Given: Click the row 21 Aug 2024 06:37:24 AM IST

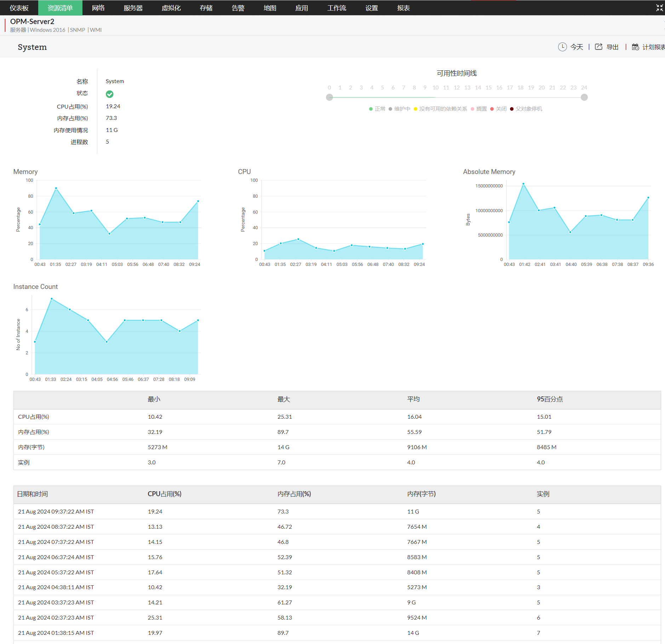Looking at the screenshot, I should (337, 557).
